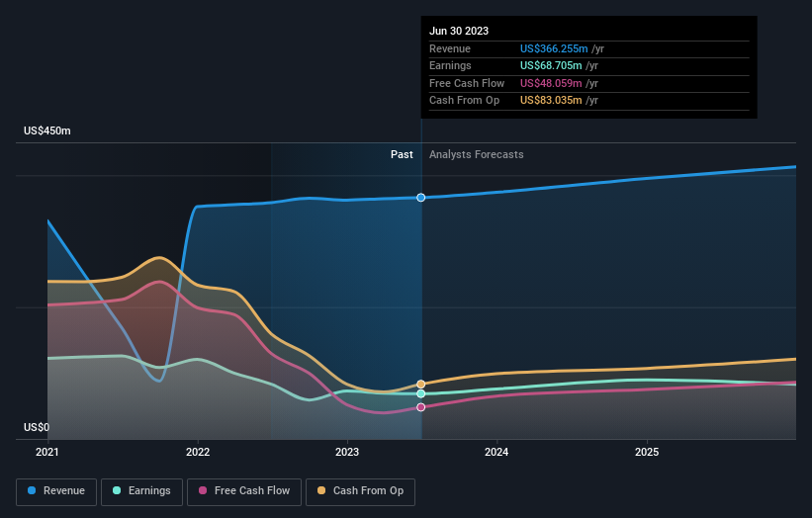Click the US$366.255m revenue value
The image size is (812, 518).
[554, 48]
